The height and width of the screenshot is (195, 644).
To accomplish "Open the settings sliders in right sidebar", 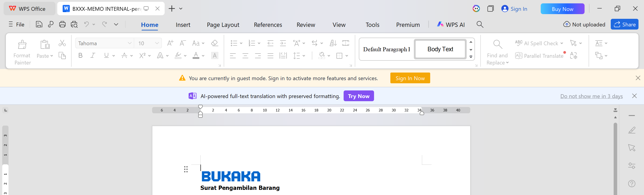I will click(x=632, y=165).
